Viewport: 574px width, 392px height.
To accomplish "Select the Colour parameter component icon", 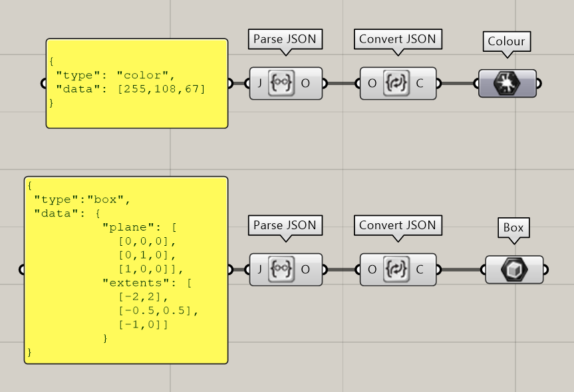I will (507, 84).
